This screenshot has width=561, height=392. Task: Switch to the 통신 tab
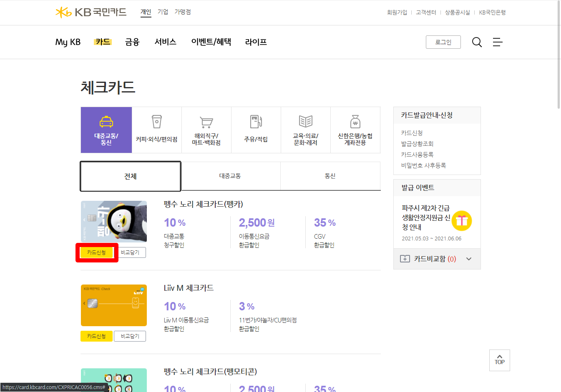(330, 176)
